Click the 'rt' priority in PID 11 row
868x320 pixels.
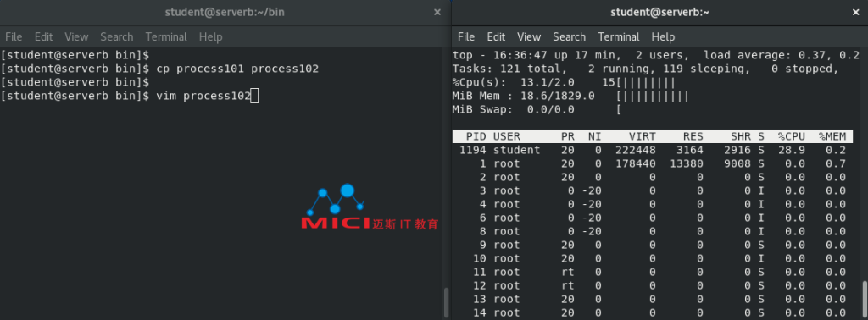tap(568, 272)
